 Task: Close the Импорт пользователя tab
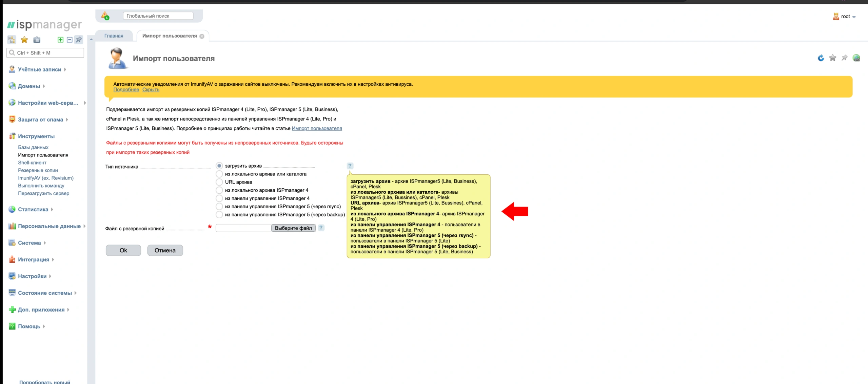pyautogui.click(x=202, y=36)
